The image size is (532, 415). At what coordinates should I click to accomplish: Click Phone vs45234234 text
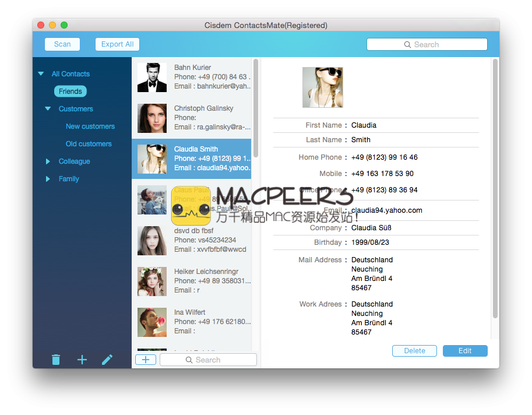point(205,240)
